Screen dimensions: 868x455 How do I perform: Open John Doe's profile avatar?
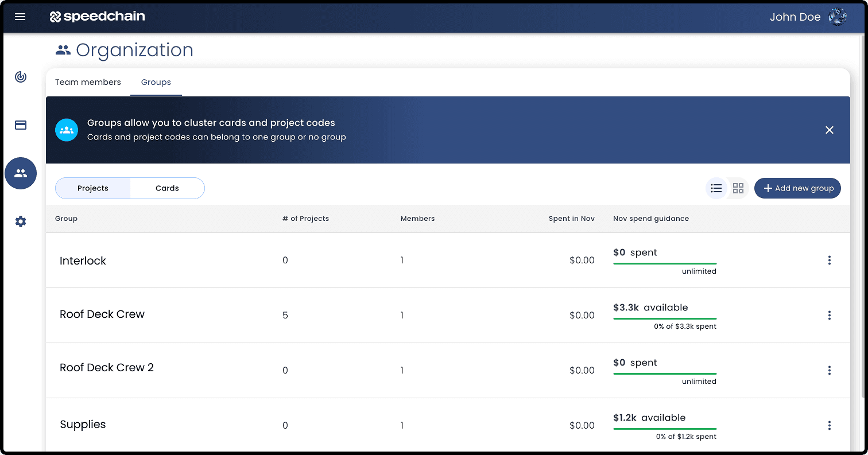click(838, 17)
